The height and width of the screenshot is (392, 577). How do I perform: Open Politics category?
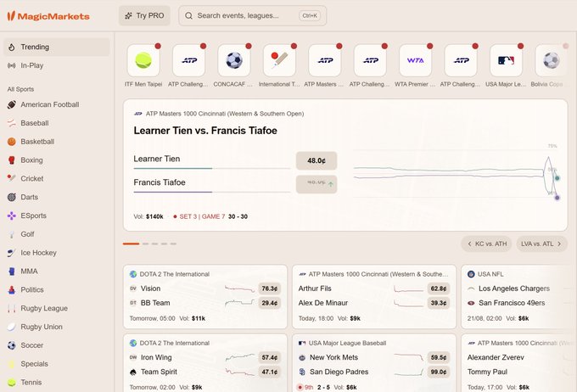(57, 289)
